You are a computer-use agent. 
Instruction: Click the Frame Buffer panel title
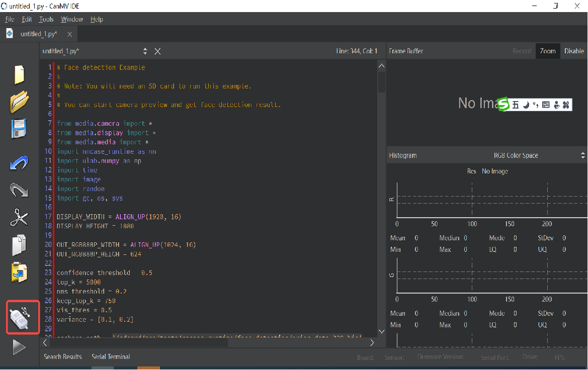point(406,51)
